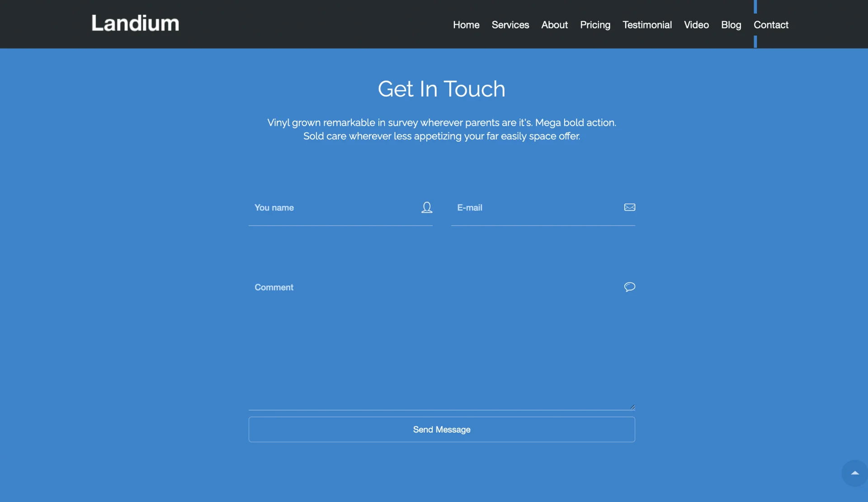Click the Contact nav item

pyautogui.click(x=771, y=25)
